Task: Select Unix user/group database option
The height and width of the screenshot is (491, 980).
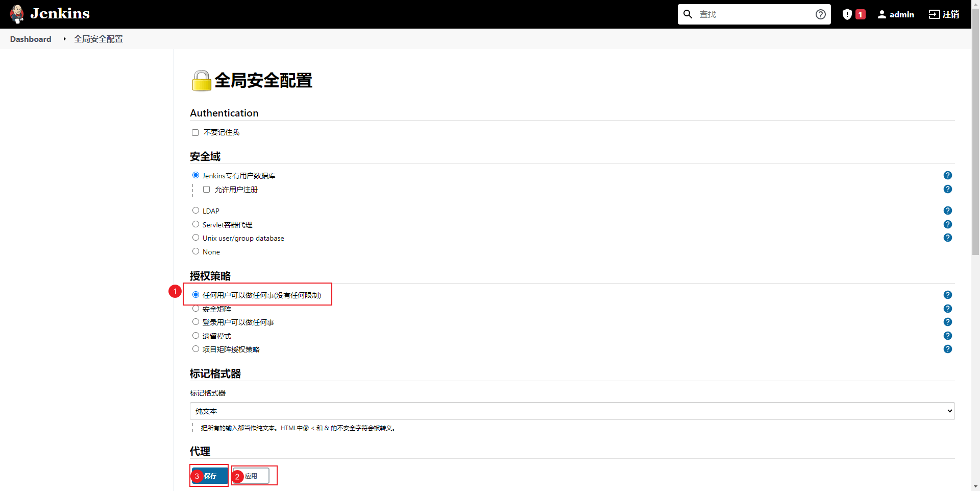Action: (x=195, y=238)
